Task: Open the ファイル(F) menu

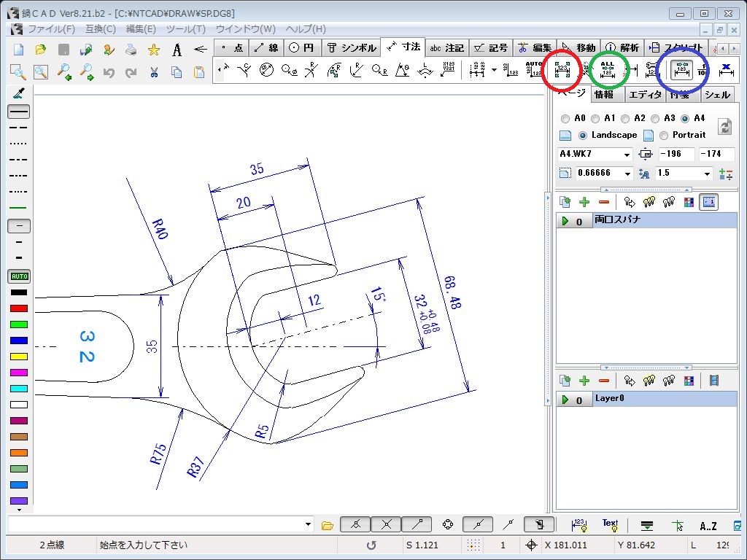Action: 51,29
